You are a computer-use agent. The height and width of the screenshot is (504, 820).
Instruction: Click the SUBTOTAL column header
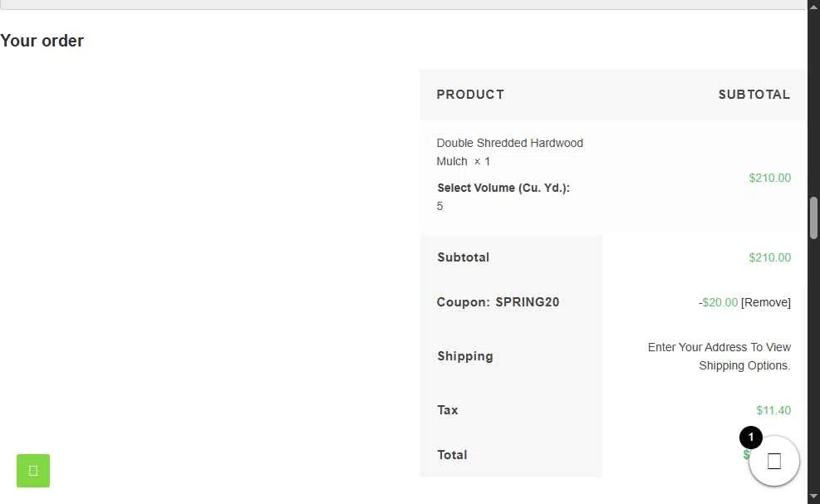[x=754, y=95]
